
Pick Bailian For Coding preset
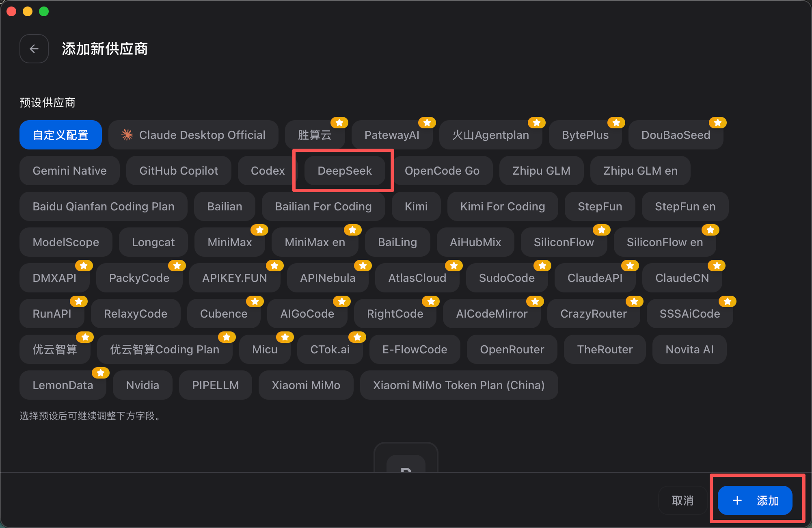point(323,206)
